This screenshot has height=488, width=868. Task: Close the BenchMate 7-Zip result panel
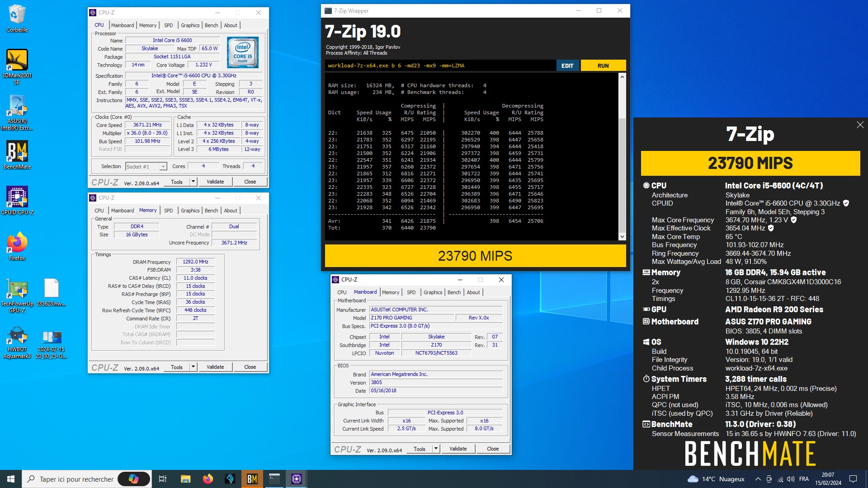click(860, 125)
